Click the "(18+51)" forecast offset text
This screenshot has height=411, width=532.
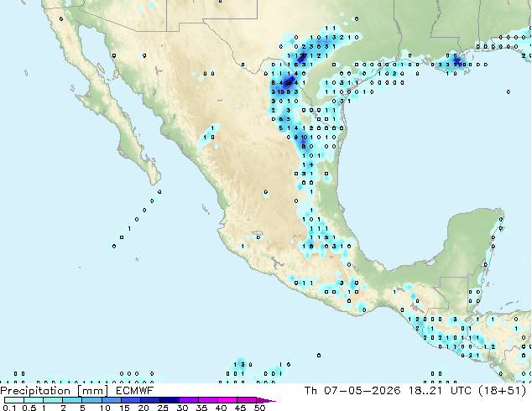pos(502,391)
